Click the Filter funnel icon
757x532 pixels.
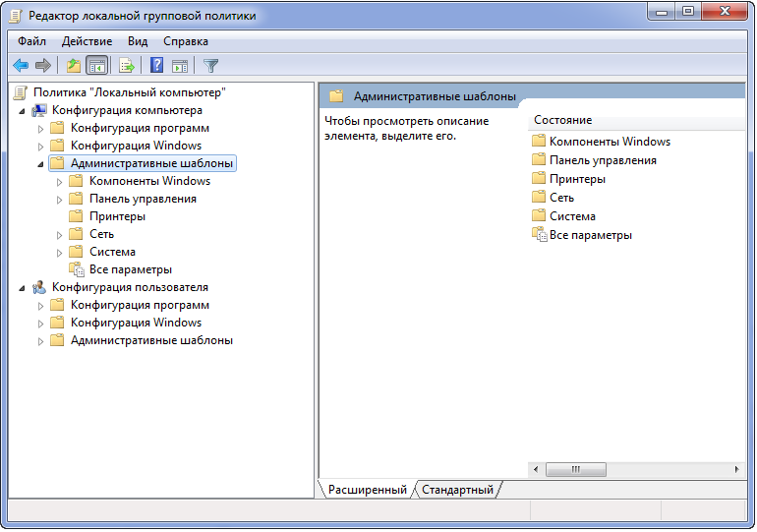[x=210, y=66]
